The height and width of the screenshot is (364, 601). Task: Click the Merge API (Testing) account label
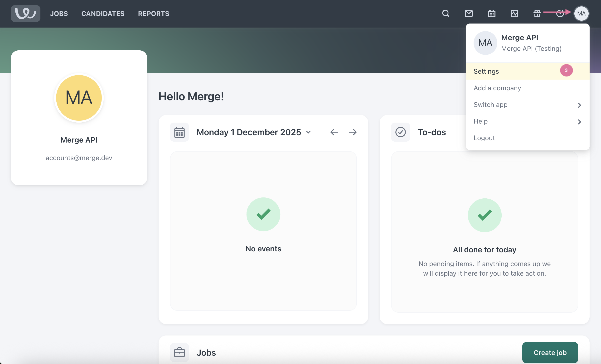(x=531, y=48)
